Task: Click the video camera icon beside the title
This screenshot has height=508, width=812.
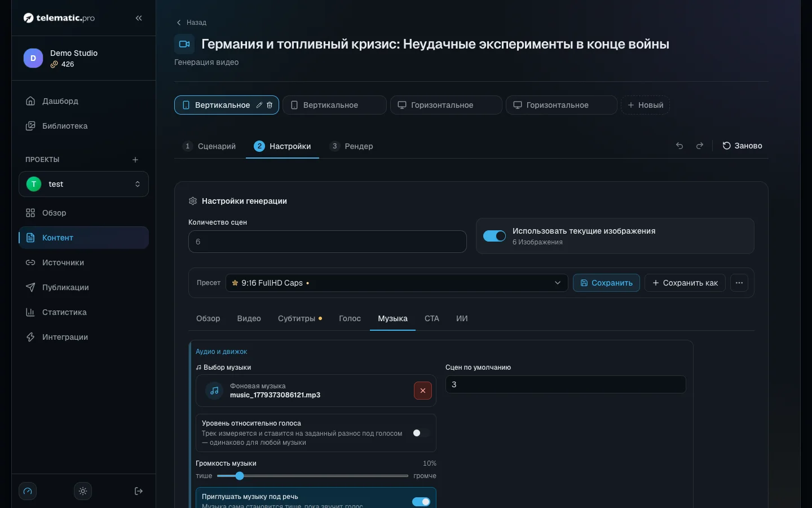Action: click(x=184, y=44)
